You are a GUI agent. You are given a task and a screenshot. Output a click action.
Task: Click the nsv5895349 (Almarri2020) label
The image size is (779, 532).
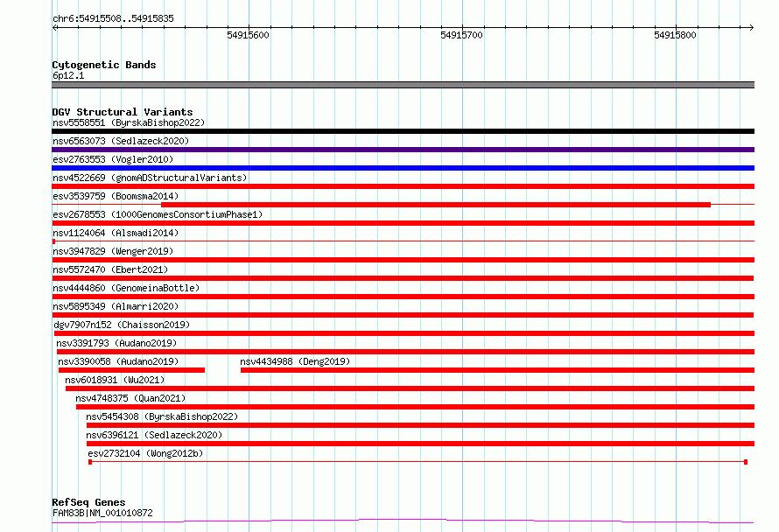coord(116,306)
